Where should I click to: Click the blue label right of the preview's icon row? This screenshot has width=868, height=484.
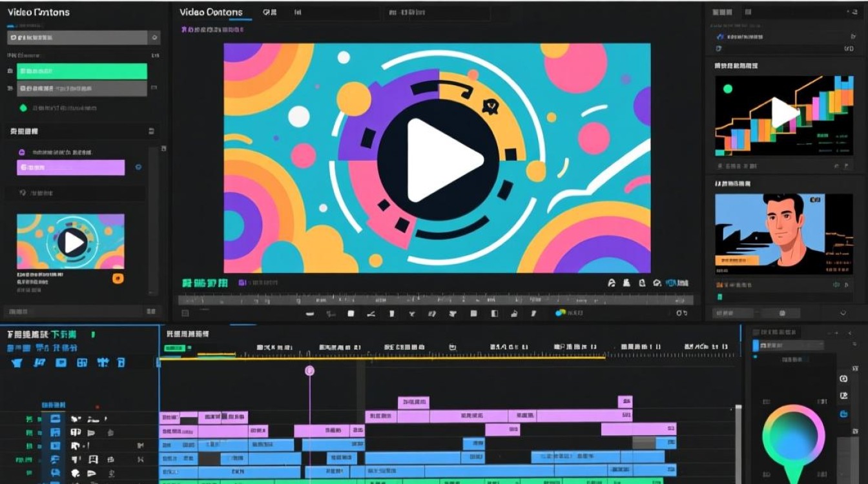click(677, 283)
